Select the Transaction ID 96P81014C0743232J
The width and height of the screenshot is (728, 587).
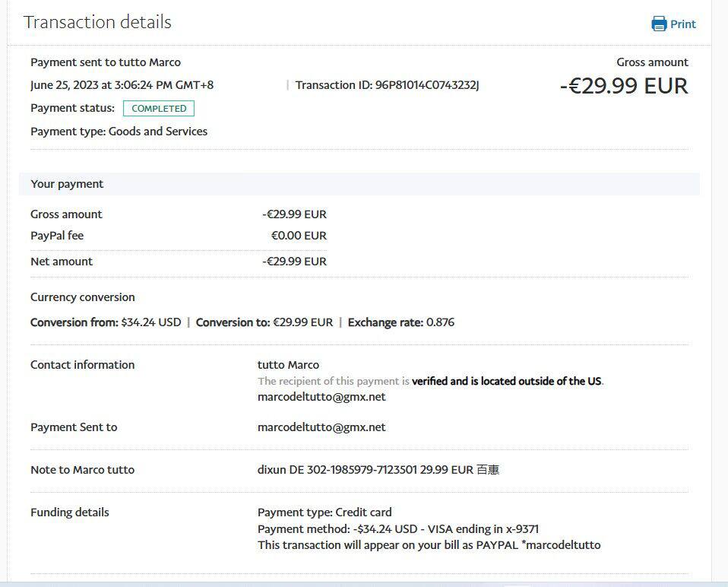click(x=426, y=85)
